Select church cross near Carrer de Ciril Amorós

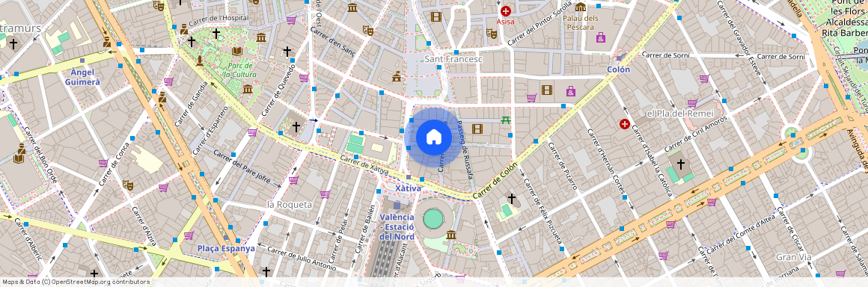click(680, 164)
